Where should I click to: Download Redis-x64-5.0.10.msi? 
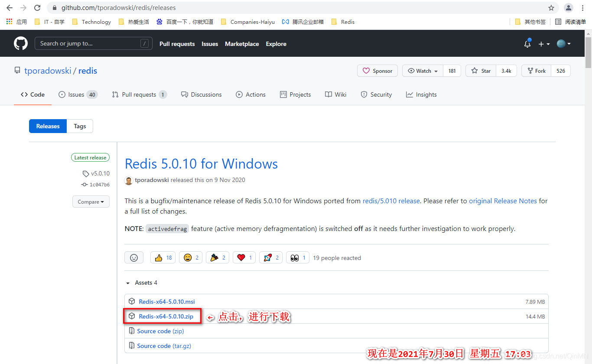[x=167, y=302]
